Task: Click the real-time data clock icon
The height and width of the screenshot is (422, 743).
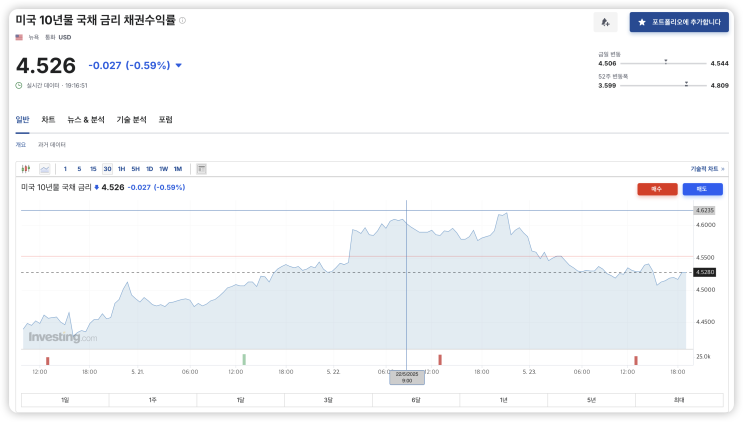Action: pyautogui.click(x=19, y=86)
